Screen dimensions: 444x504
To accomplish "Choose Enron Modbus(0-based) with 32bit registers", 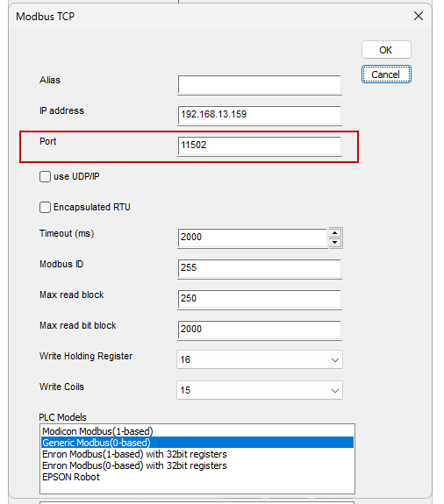I will point(134,465).
